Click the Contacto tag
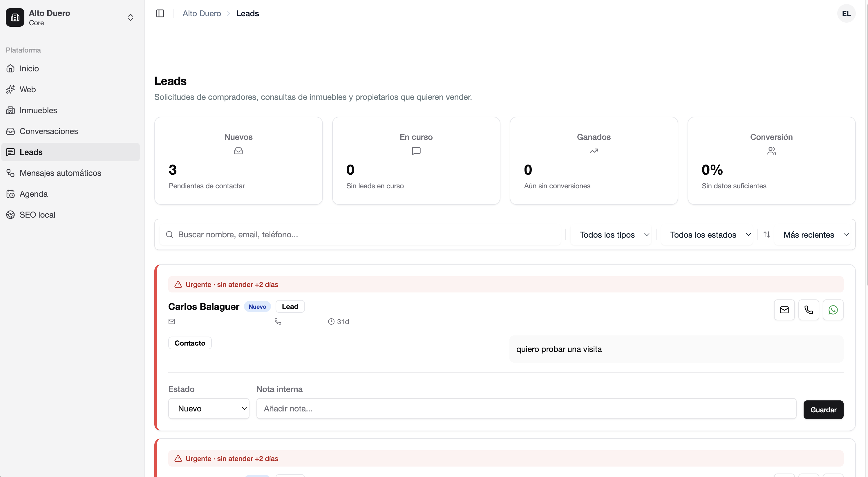The height and width of the screenshot is (477, 868). pos(190,343)
